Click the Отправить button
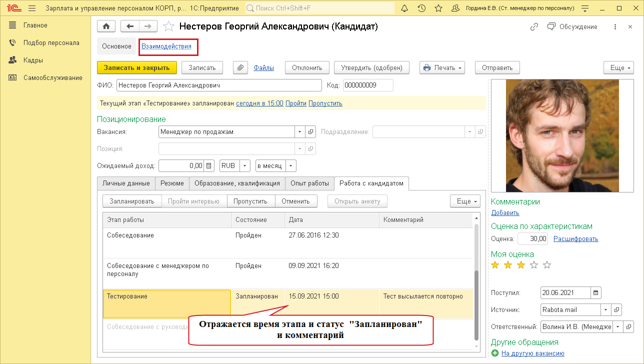This screenshot has height=364, width=644. point(497,67)
